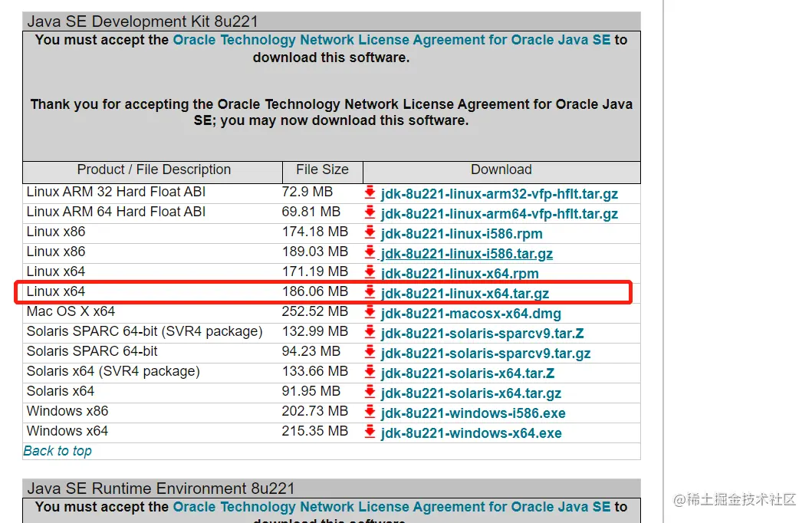Select the '132.99 MB' file size
This screenshot has width=812, height=523.
(x=315, y=331)
